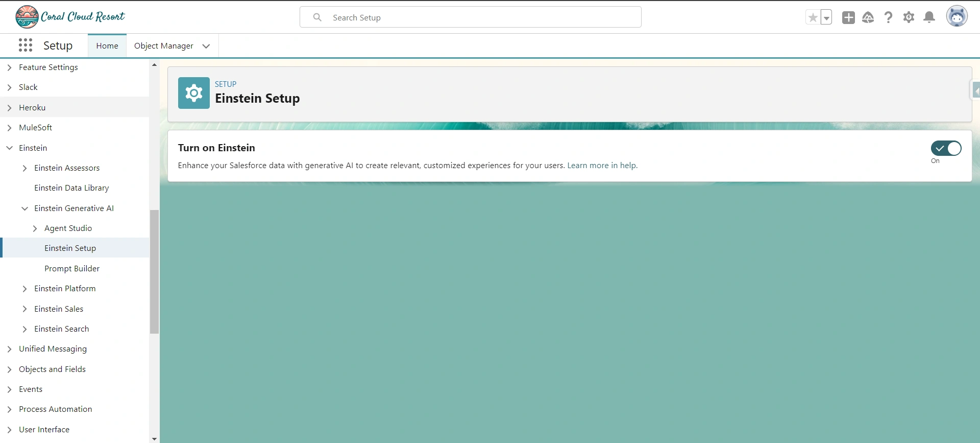Collapse the Einstein Generative AI section
The height and width of the screenshot is (443, 980).
(24, 208)
